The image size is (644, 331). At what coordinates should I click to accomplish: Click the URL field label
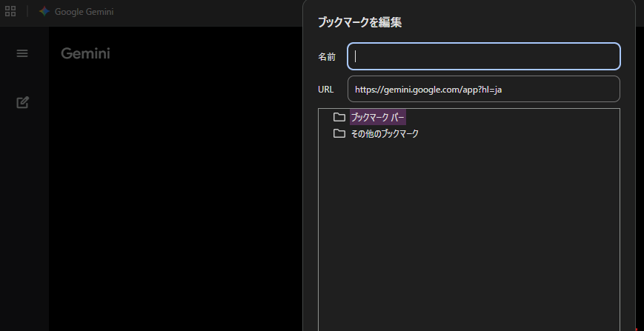click(x=326, y=89)
